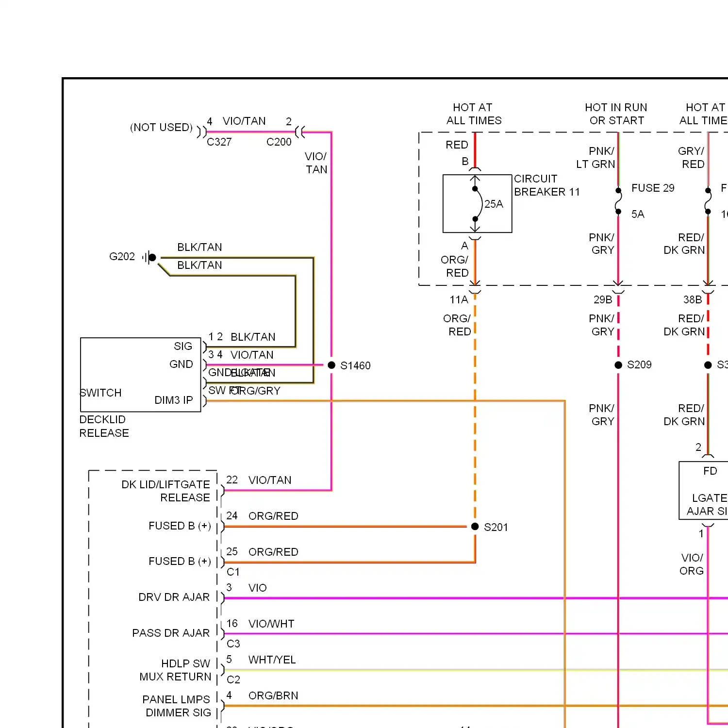Screen dimensions: 728x728
Task: Click the S1460 splice dot
Action: click(x=331, y=365)
